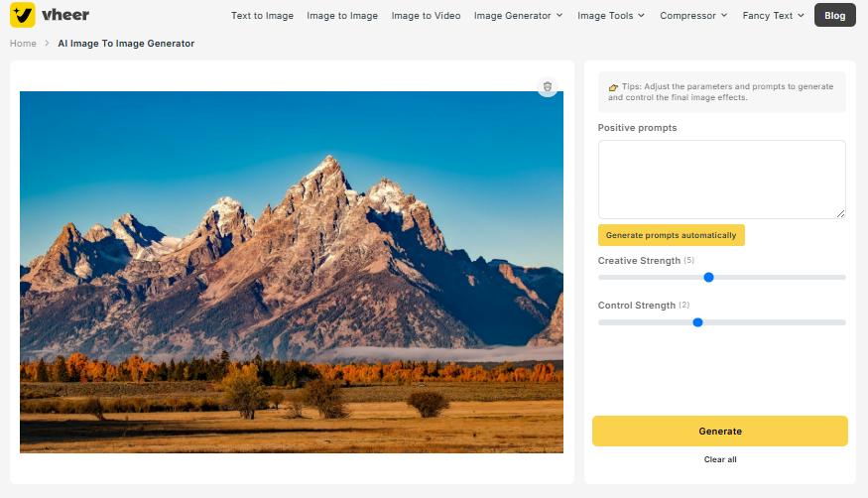Click the AI Image To Image Generator breadcrumb
The height and width of the screenshot is (498, 868).
126,44
